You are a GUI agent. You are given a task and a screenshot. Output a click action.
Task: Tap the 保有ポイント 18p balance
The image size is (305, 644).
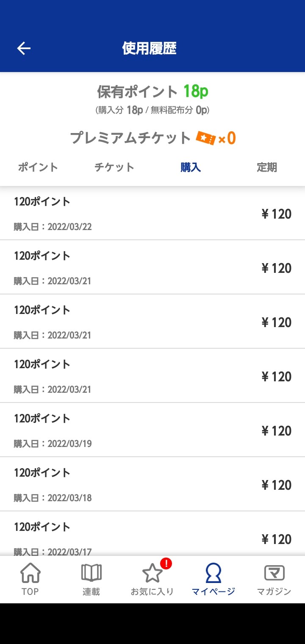click(x=152, y=92)
